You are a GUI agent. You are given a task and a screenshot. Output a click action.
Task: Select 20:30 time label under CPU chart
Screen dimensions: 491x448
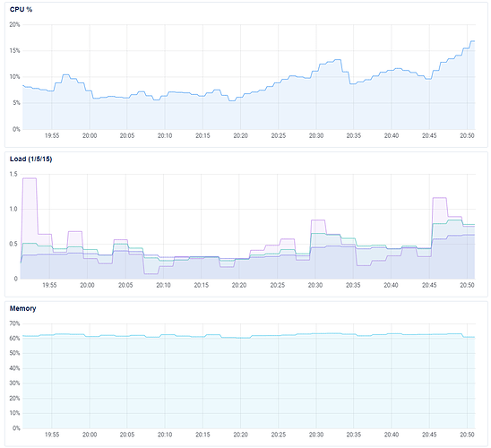pyautogui.click(x=316, y=135)
